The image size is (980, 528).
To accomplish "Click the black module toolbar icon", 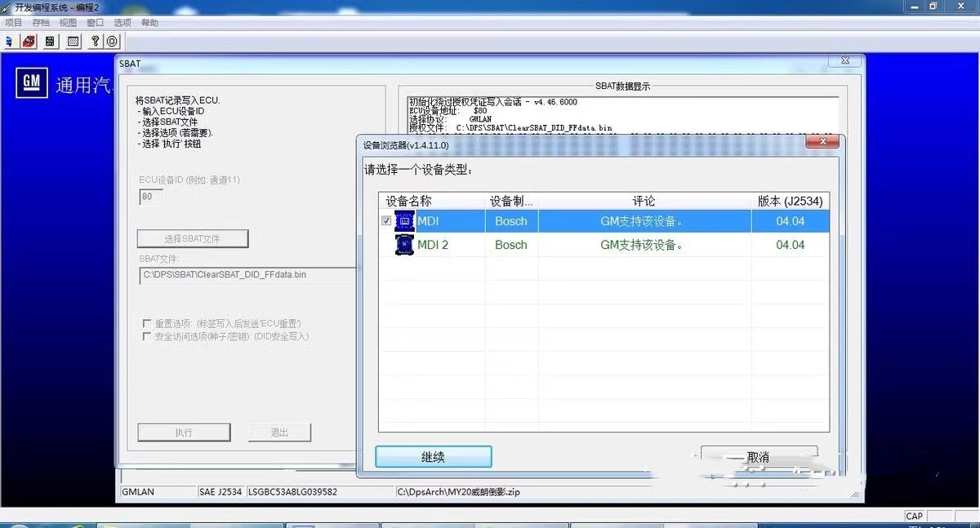I will [51, 41].
